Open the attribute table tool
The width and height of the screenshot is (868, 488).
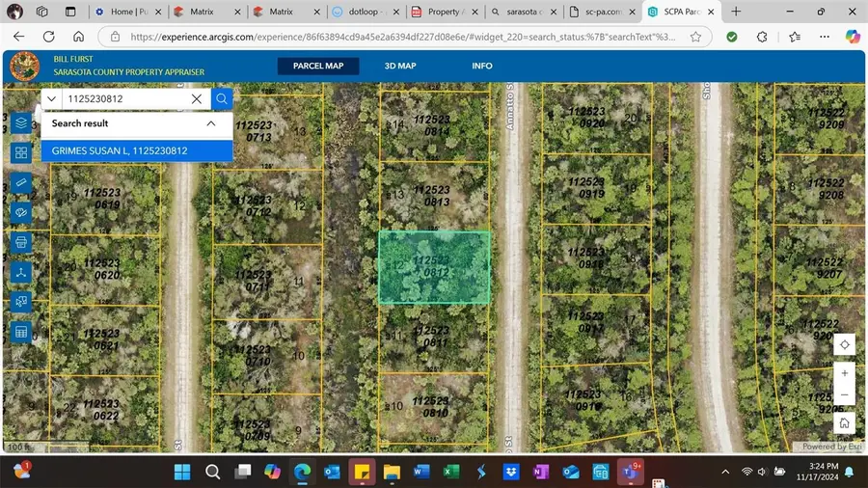pos(21,332)
